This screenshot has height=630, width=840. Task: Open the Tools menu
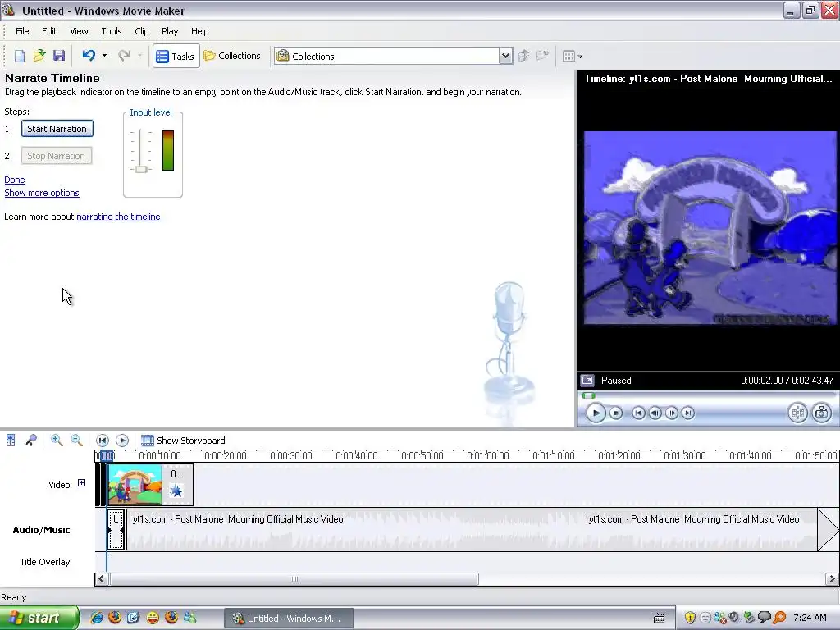112,31
